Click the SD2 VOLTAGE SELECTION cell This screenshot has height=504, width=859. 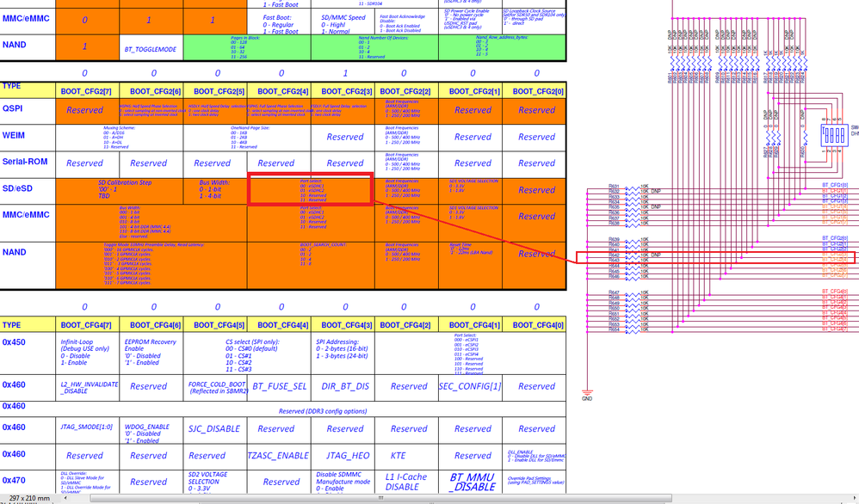[x=215, y=482]
